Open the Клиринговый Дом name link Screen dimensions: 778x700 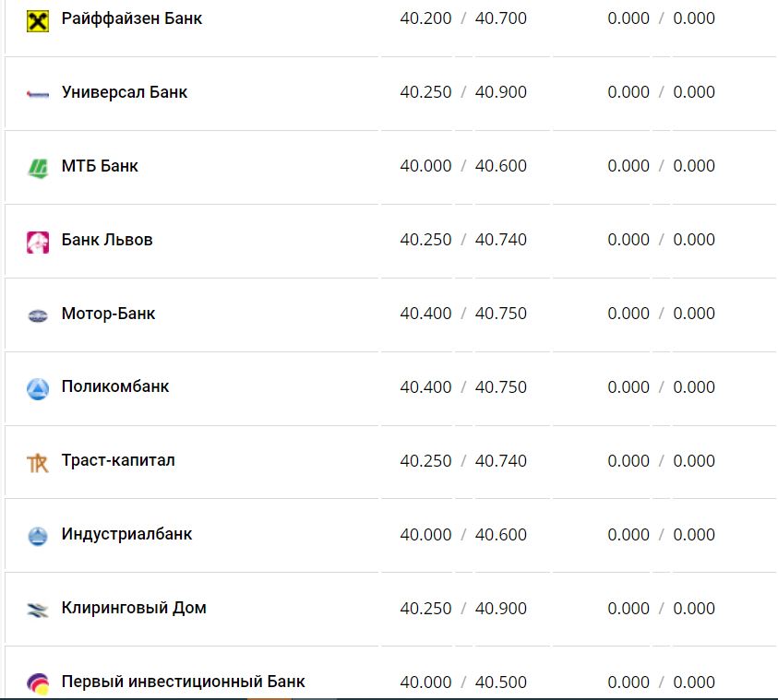point(134,609)
